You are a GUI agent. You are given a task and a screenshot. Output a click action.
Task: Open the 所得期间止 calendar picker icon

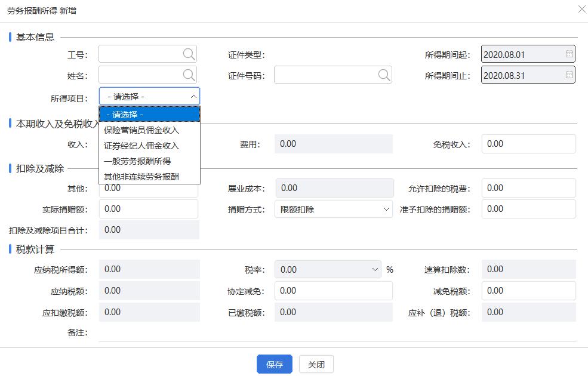pos(569,75)
